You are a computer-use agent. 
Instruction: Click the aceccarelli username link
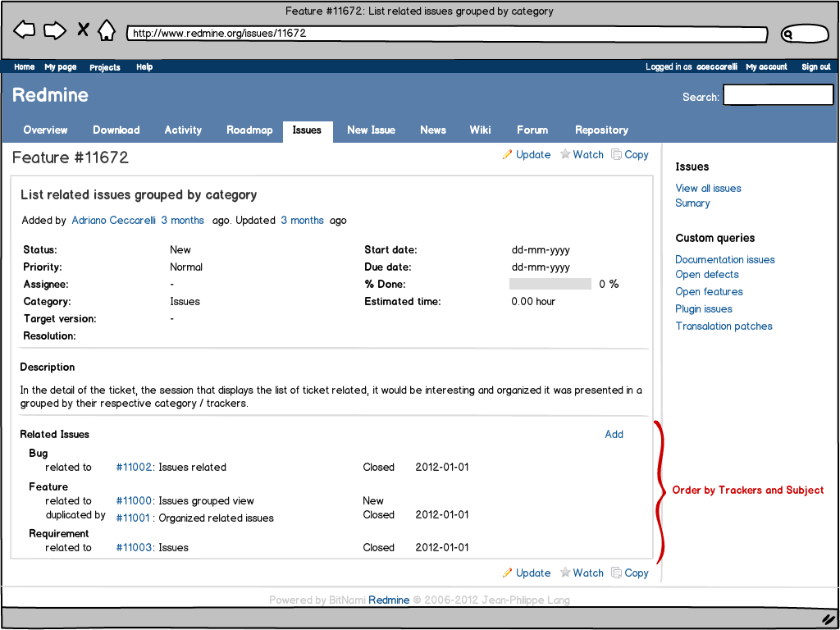coord(717,67)
